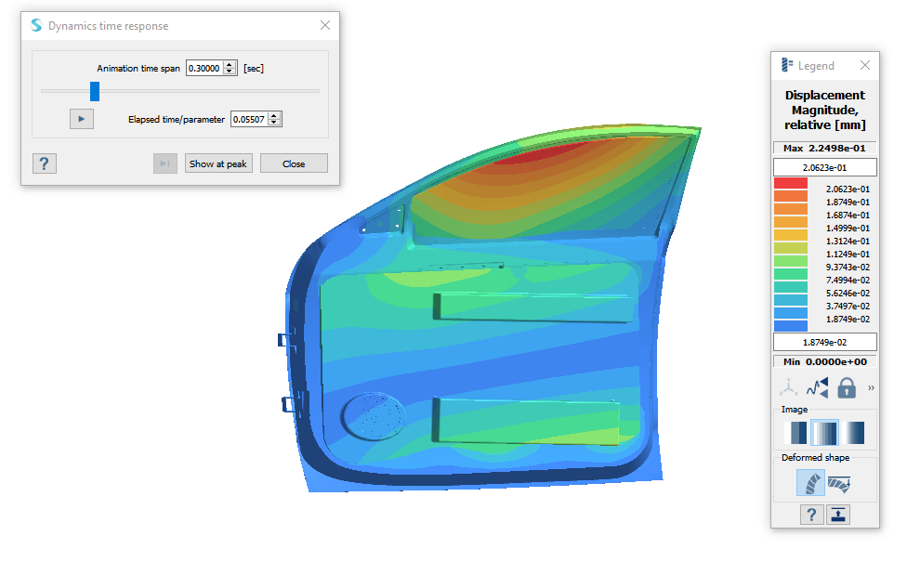
Task: Close the Dynamics time response dialog
Action: (x=294, y=163)
